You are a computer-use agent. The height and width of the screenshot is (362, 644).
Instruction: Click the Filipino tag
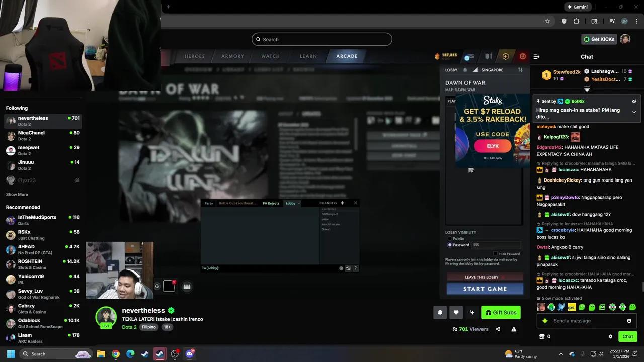point(148,327)
